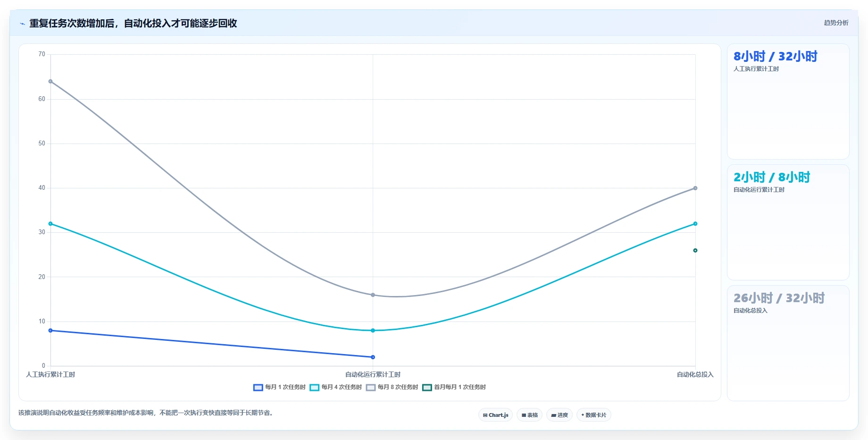Click the y-axis tick label 70
The height and width of the screenshot is (440, 868).
coord(42,54)
